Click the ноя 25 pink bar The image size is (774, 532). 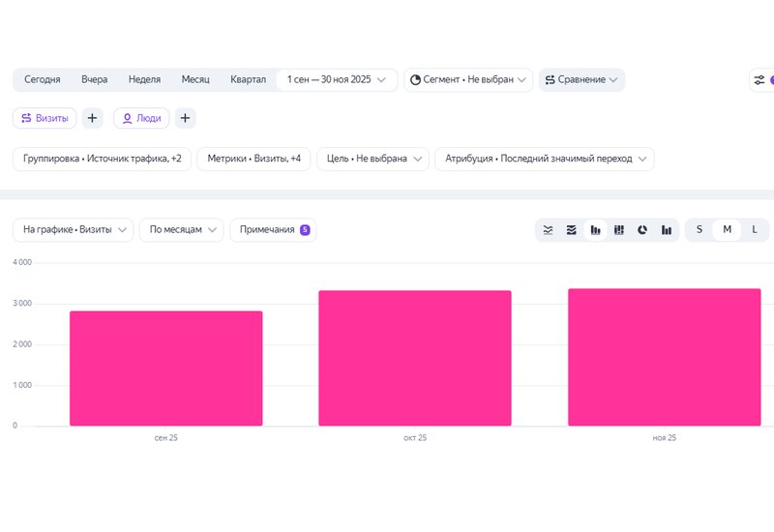(664, 357)
